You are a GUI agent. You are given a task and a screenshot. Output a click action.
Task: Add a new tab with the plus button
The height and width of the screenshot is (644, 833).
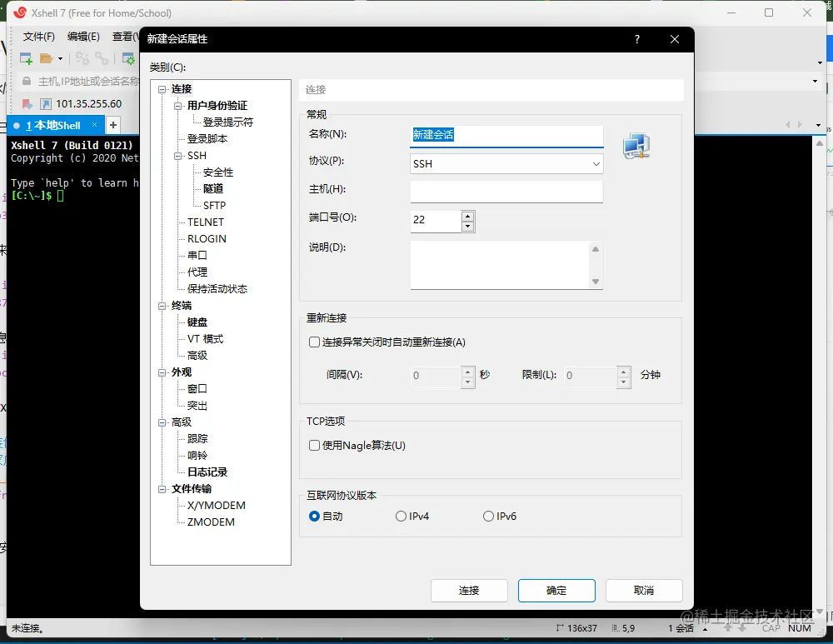click(x=113, y=125)
